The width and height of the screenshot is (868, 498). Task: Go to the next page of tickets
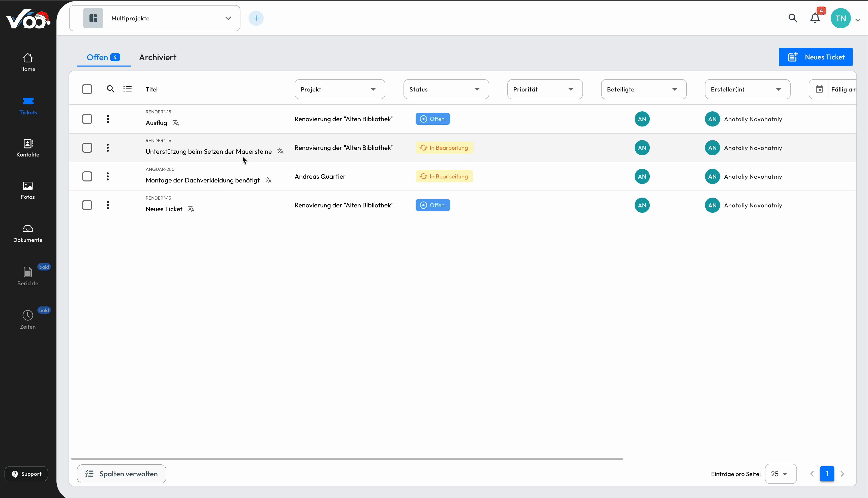843,474
